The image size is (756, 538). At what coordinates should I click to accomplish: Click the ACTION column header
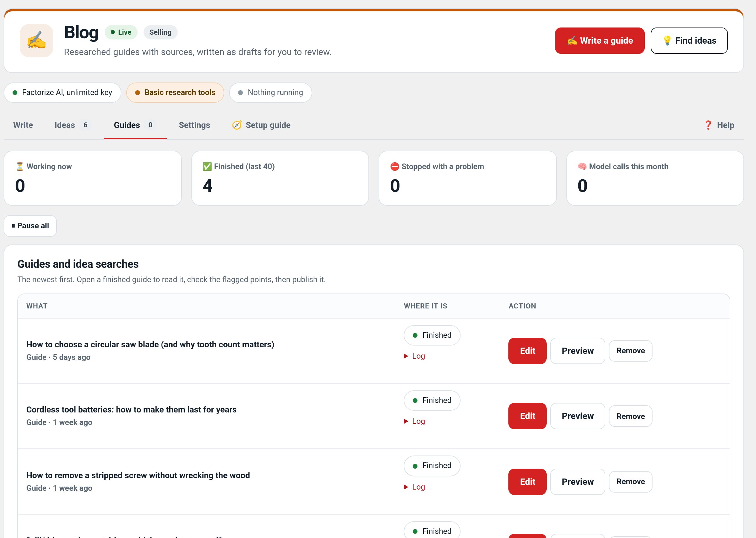pos(522,306)
